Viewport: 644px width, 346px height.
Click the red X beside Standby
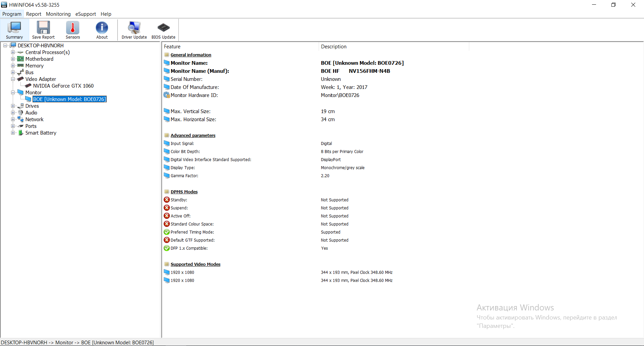coord(167,200)
